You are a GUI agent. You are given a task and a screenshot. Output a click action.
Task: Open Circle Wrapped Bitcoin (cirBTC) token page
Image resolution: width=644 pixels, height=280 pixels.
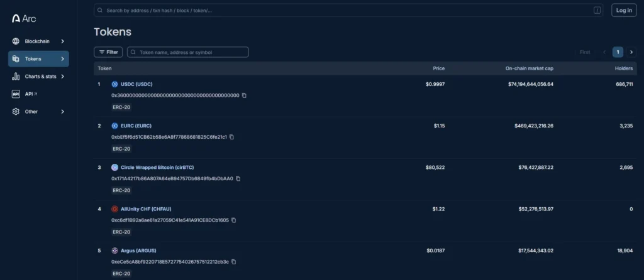pyautogui.click(x=157, y=167)
